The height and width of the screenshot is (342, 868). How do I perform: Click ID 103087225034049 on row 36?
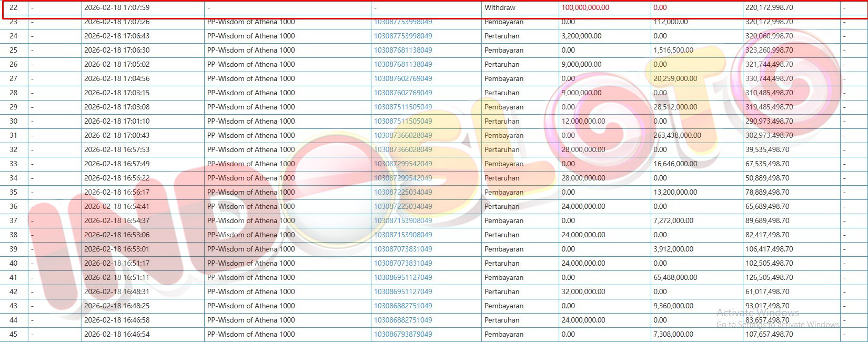pyautogui.click(x=403, y=206)
